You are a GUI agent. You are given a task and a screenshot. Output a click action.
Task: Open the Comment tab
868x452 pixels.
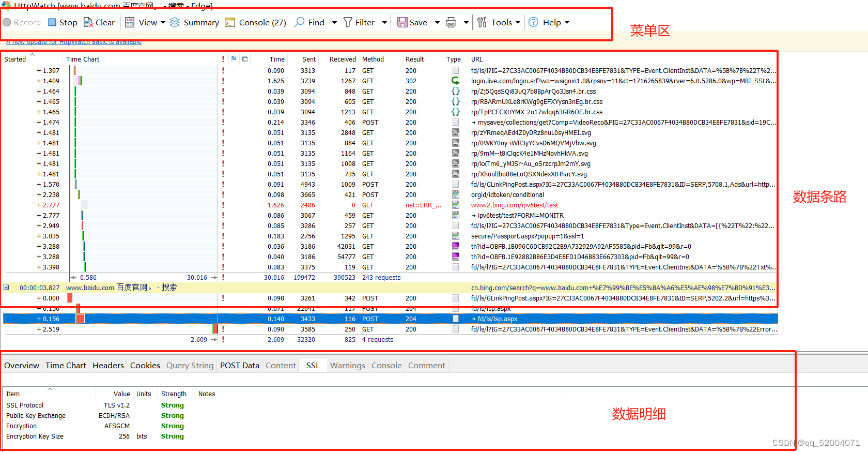pos(427,365)
